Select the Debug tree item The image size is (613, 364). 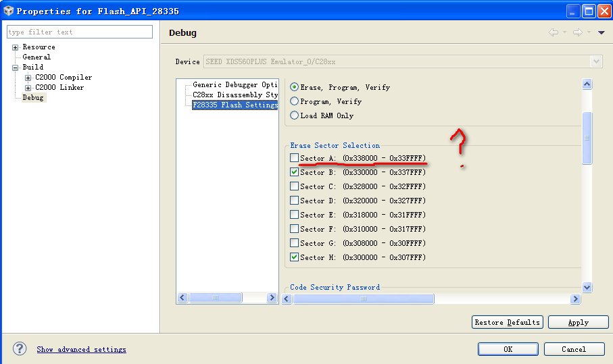click(33, 98)
